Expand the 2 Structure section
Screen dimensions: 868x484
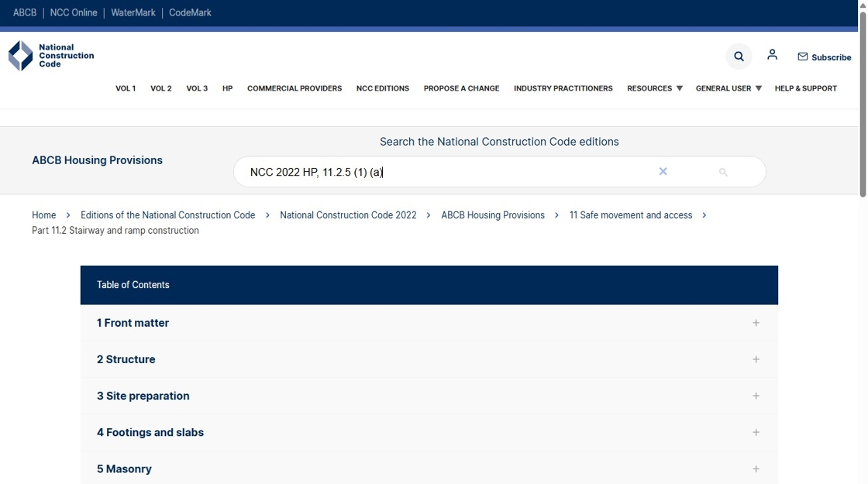[x=429, y=359]
